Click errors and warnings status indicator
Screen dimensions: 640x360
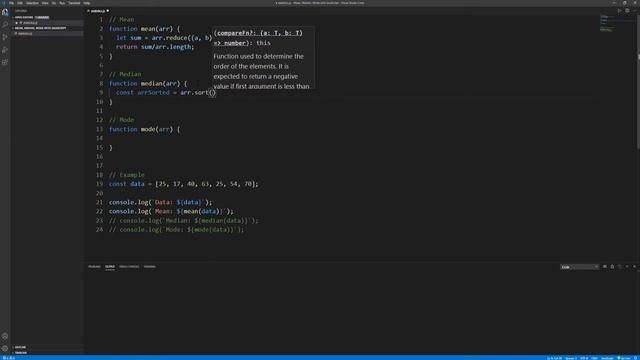pyautogui.click(x=9, y=358)
